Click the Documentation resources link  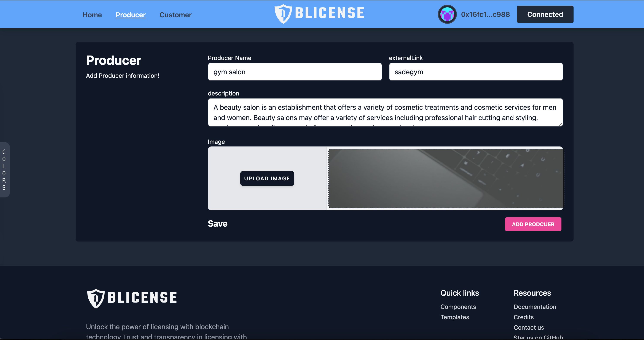tap(534, 307)
